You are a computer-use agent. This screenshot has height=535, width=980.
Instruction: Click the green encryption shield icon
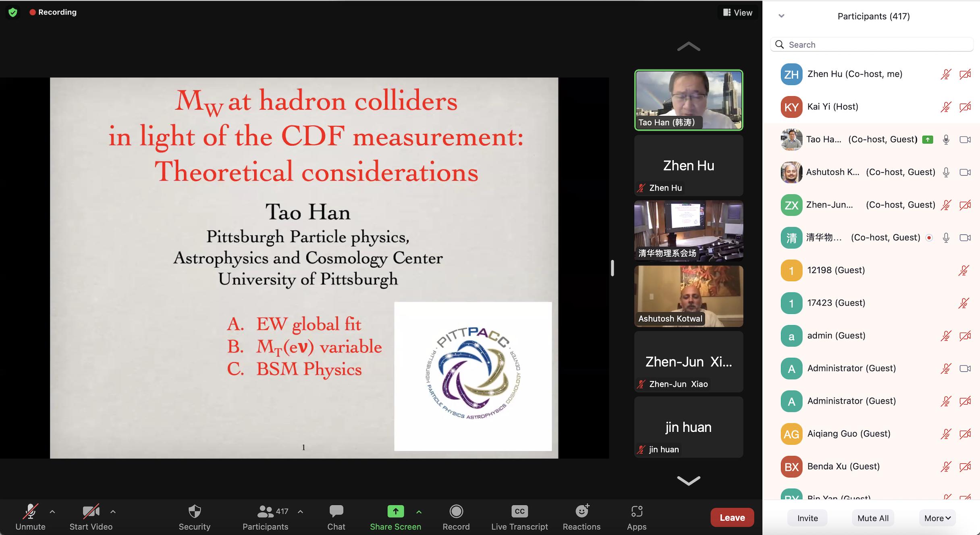point(13,12)
